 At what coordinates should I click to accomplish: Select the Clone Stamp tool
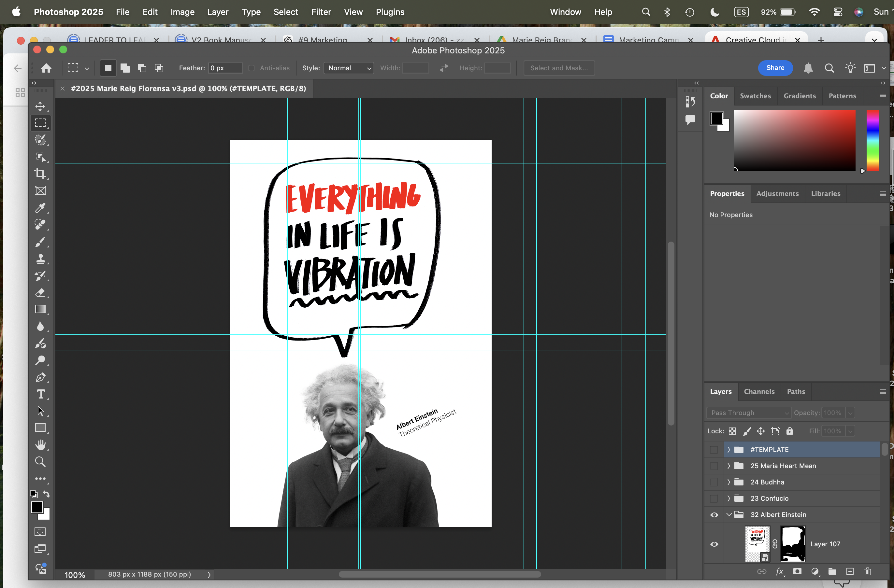[40, 259]
